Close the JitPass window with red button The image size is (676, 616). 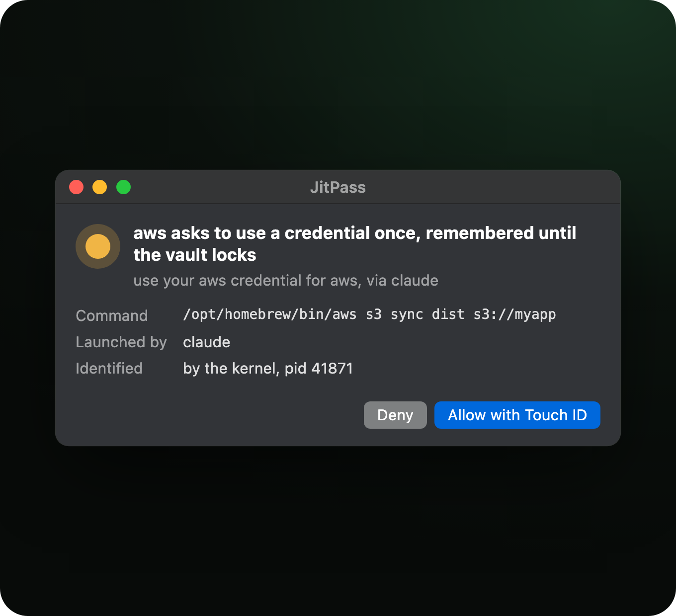point(76,187)
